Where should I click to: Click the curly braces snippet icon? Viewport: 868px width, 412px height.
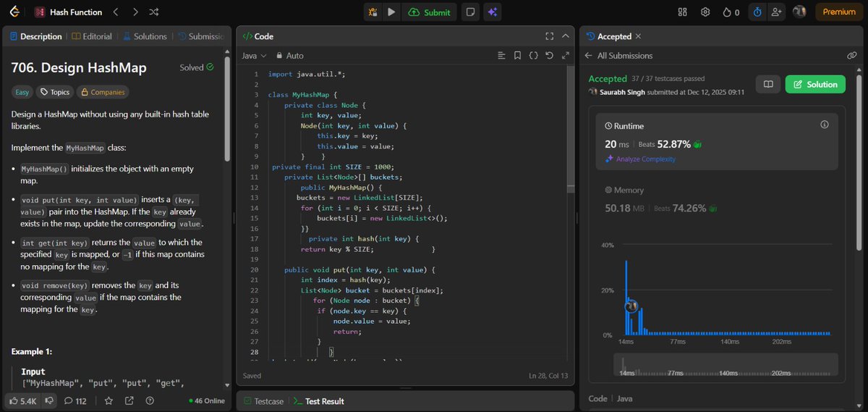(533, 56)
